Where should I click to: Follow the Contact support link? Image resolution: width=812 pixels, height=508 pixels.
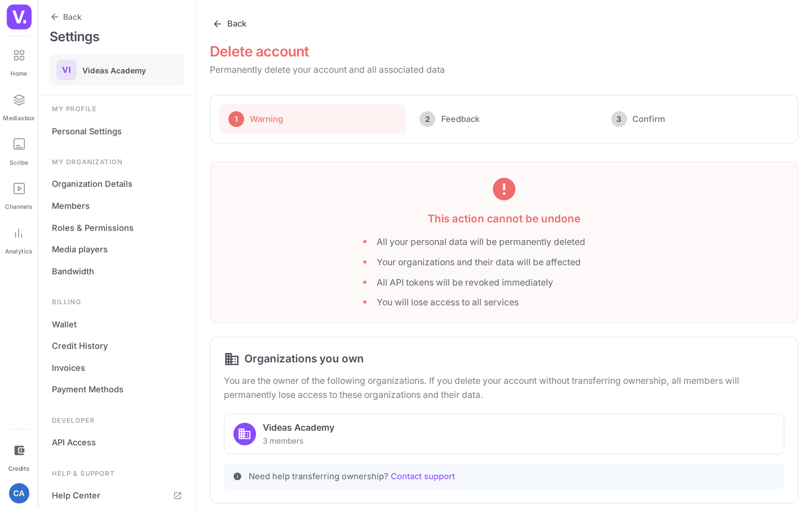click(x=423, y=477)
